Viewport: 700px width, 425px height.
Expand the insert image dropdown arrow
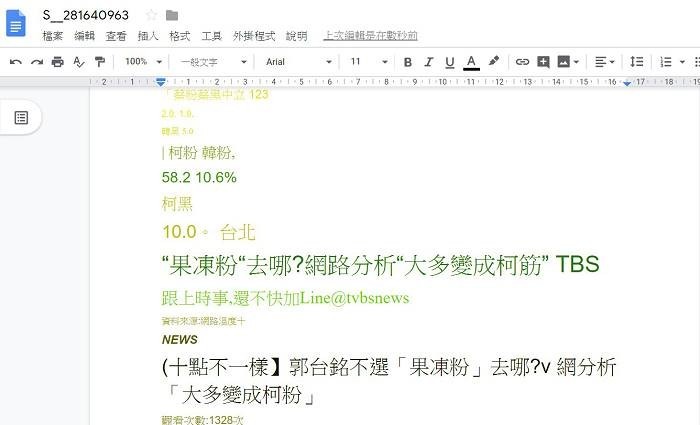click(x=576, y=62)
